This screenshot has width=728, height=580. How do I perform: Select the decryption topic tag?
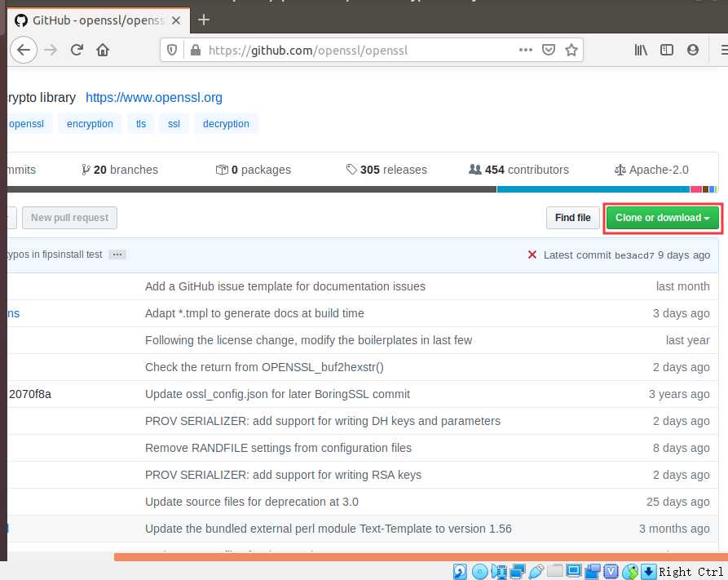click(226, 124)
